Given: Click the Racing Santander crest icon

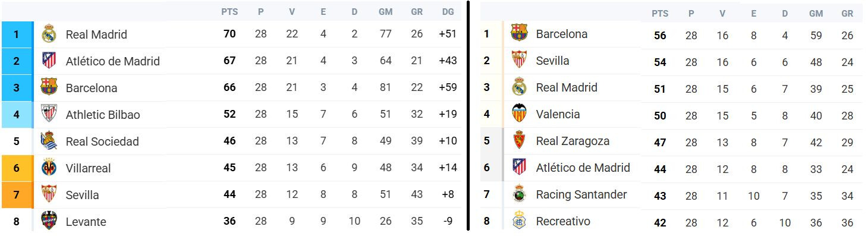Looking at the screenshot, I should [x=520, y=194].
